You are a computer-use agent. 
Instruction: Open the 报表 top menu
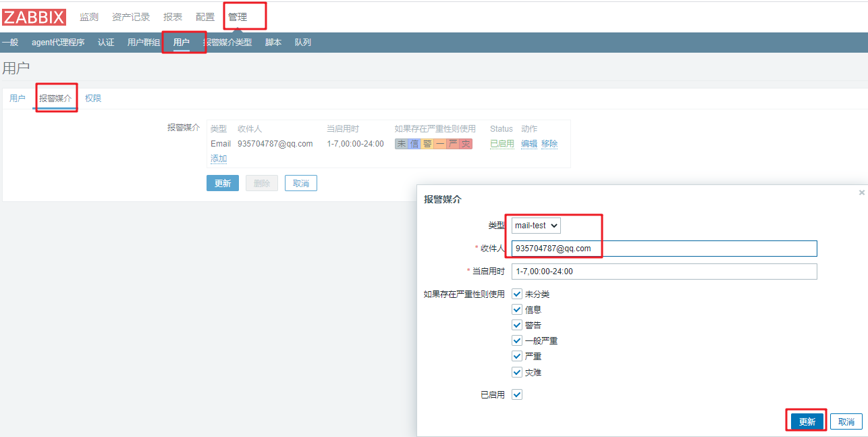coord(173,17)
